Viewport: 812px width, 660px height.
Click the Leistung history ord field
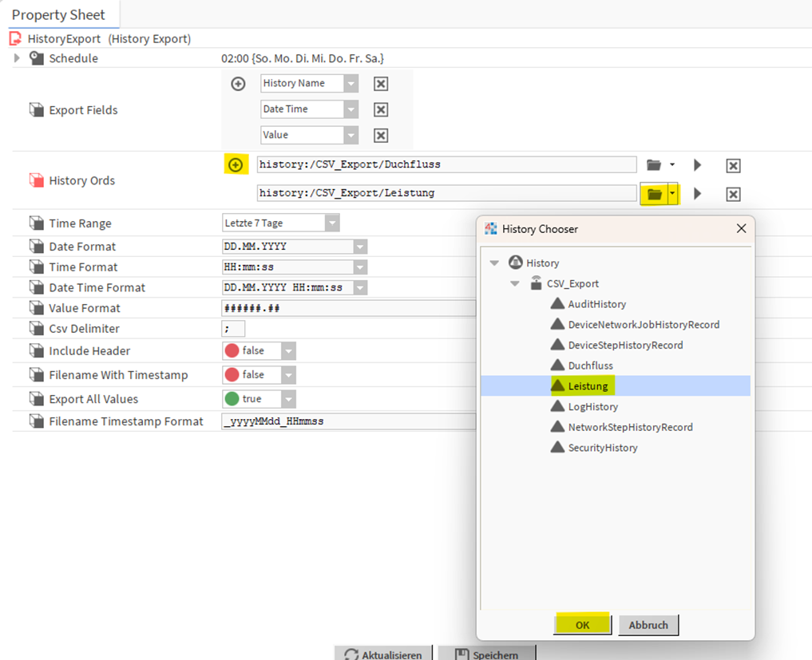[446, 193]
